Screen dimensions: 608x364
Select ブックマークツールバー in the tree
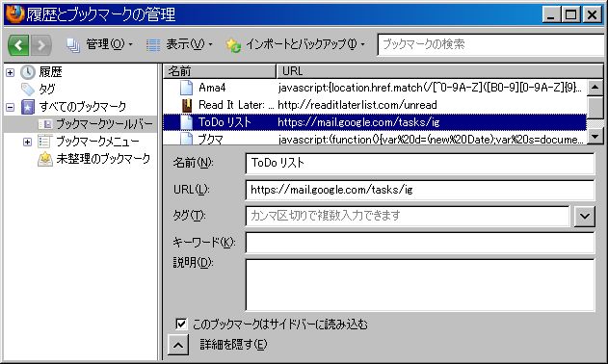click(x=104, y=124)
